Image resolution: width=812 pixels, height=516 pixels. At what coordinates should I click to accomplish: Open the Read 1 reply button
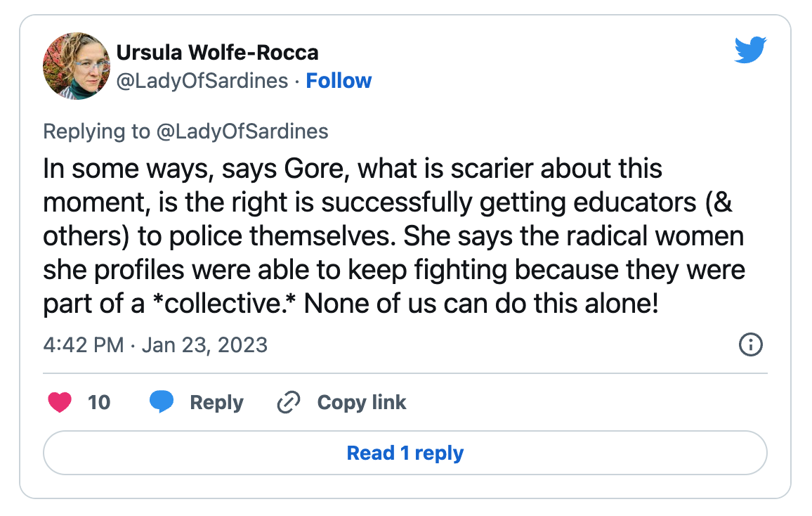405,453
